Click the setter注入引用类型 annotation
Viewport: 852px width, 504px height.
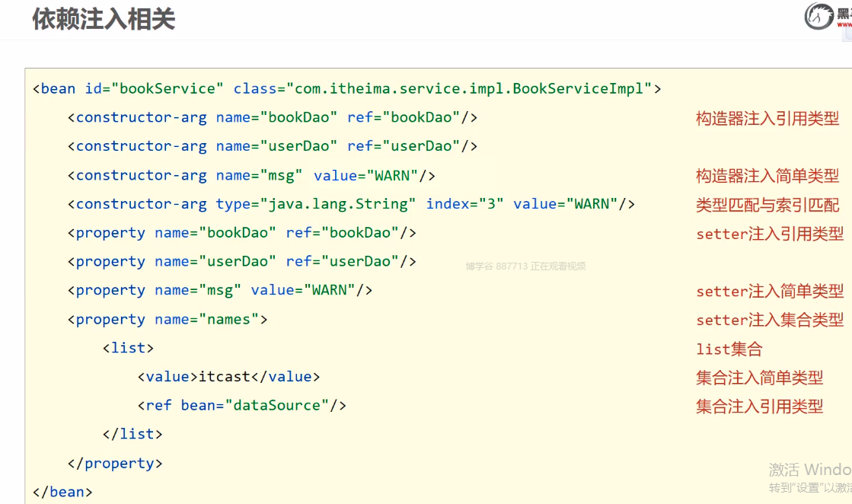[x=769, y=234]
